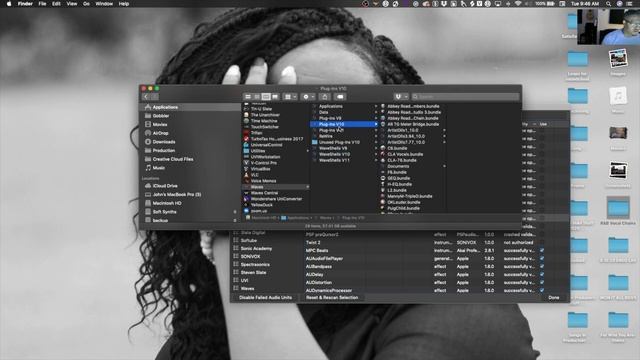Go forward in Finder window history

(154, 97)
